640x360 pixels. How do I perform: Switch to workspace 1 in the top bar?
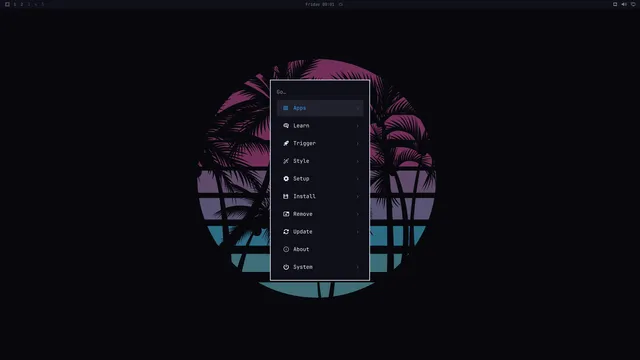coord(15,4)
